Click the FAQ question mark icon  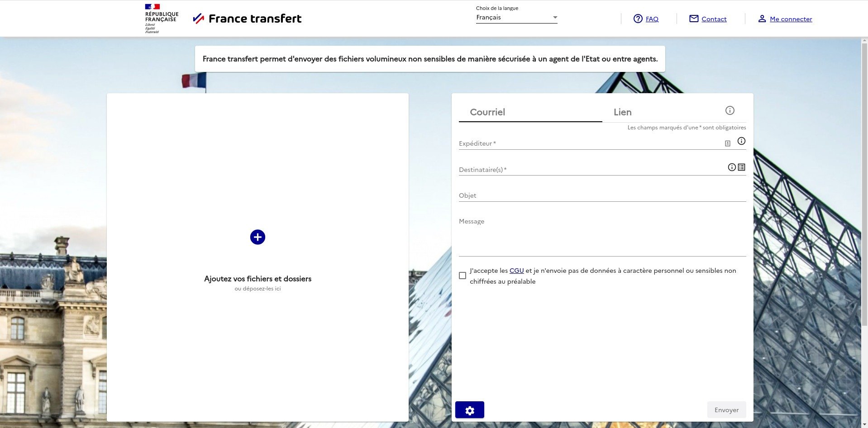pyautogui.click(x=638, y=19)
